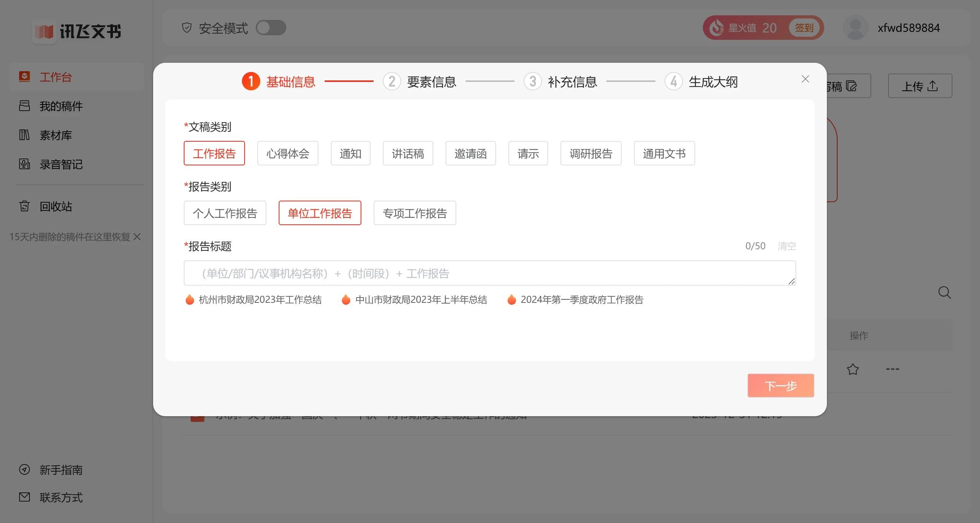Select step 2 要素信息
This screenshot has width=980, height=523.
coord(420,82)
